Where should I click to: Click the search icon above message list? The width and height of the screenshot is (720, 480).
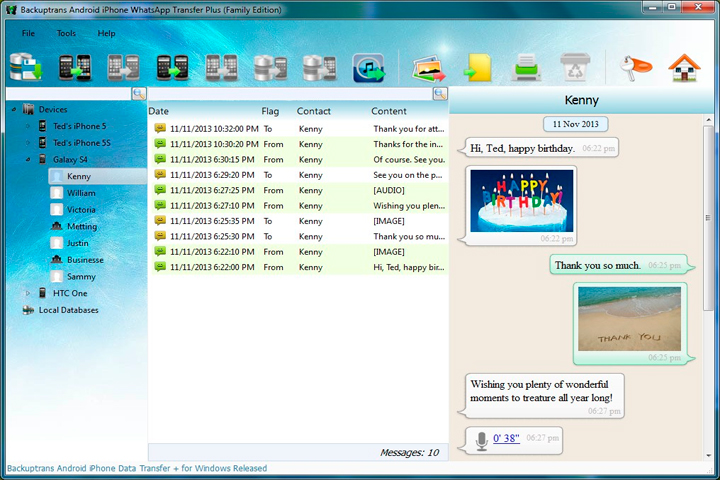tap(440, 94)
